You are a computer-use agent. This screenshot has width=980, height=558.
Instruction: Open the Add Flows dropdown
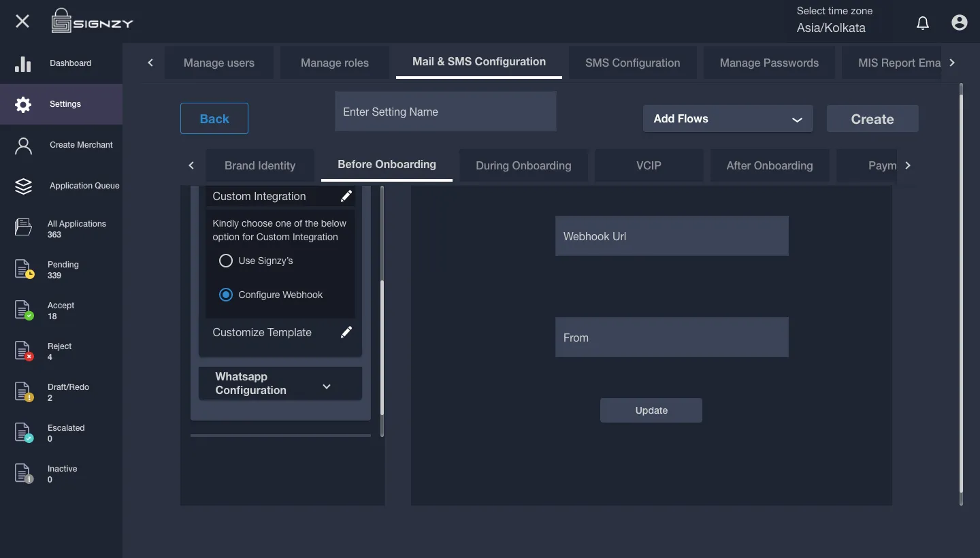click(x=728, y=118)
